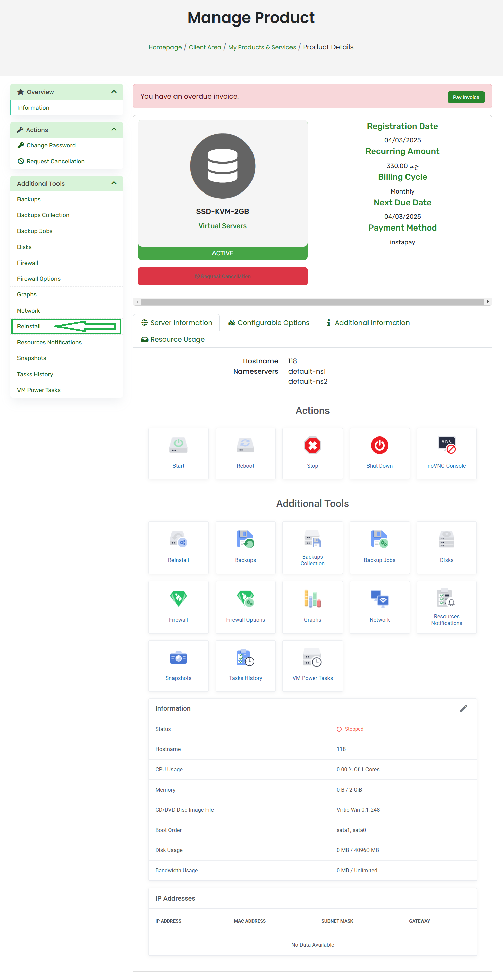Image resolution: width=503 pixels, height=980 pixels.
Task: Click the Firewall shield icon tile
Action: coord(178,599)
